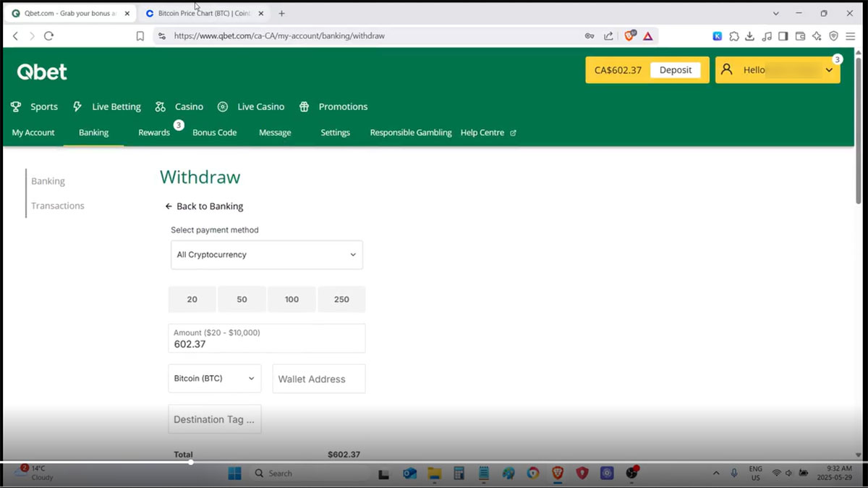Click the music note playlist icon
This screenshot has width=868, height=488.
click(767, 35)
